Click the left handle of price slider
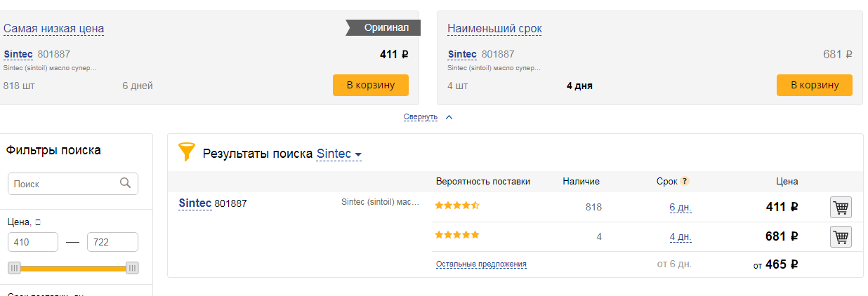The width and height of the screenshot is (868, 296). coord(14,268)
